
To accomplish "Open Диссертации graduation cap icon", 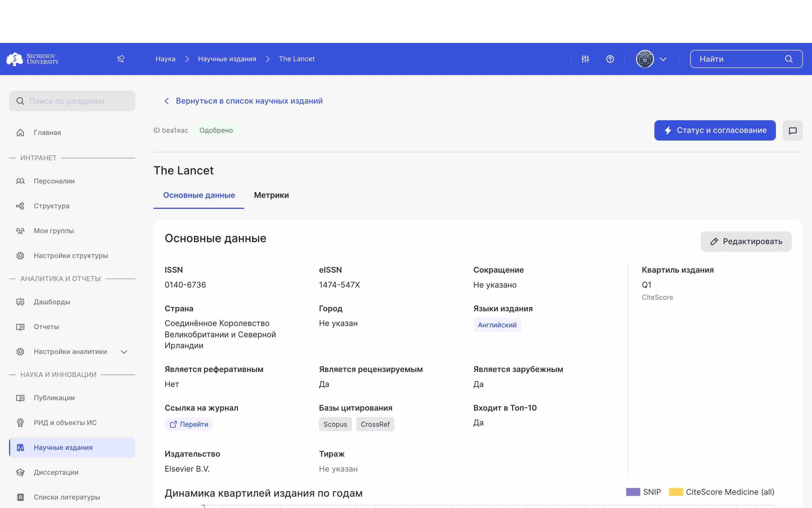I will pos(20,472).
